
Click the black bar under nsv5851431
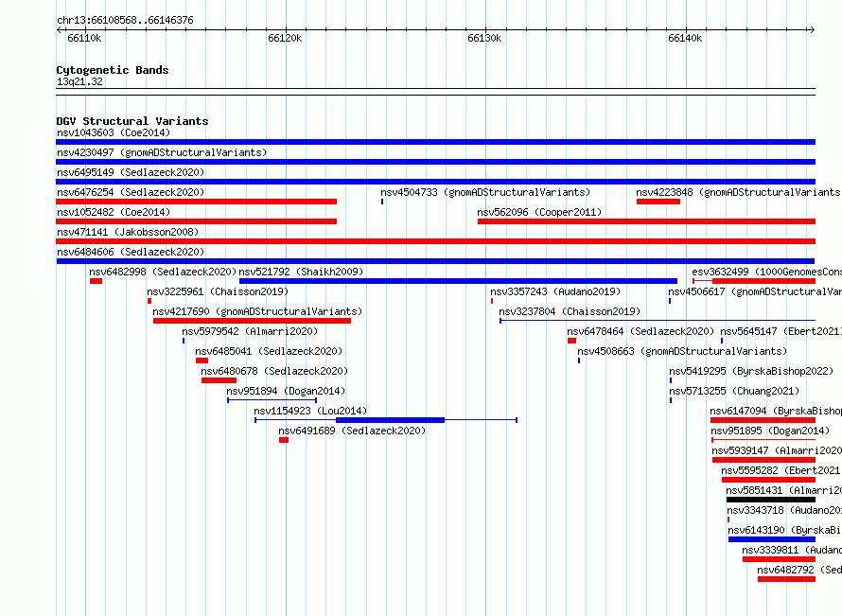(771, 500)
